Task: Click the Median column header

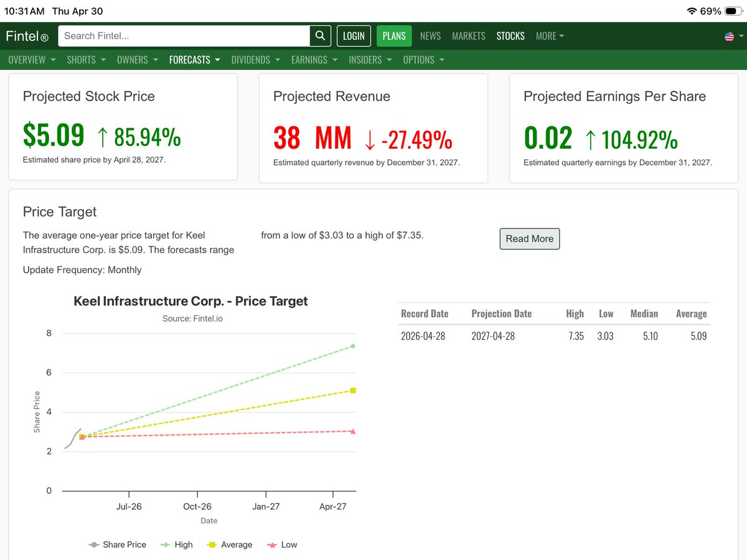Action: [x=644, y=314]
